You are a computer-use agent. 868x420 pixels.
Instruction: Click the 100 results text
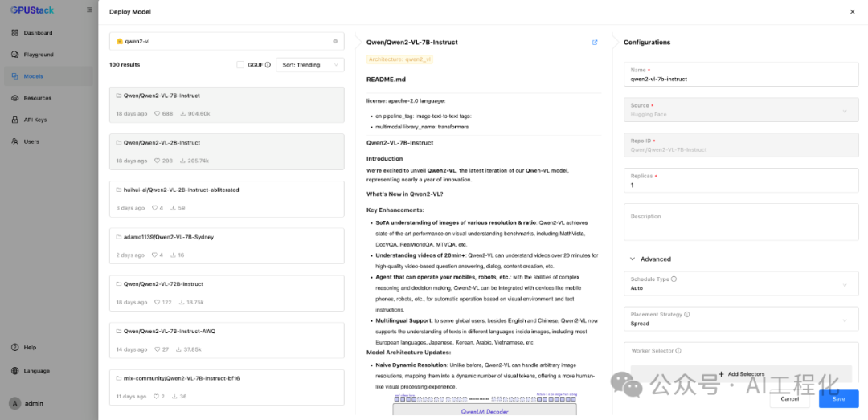click(x=125, y=65)
